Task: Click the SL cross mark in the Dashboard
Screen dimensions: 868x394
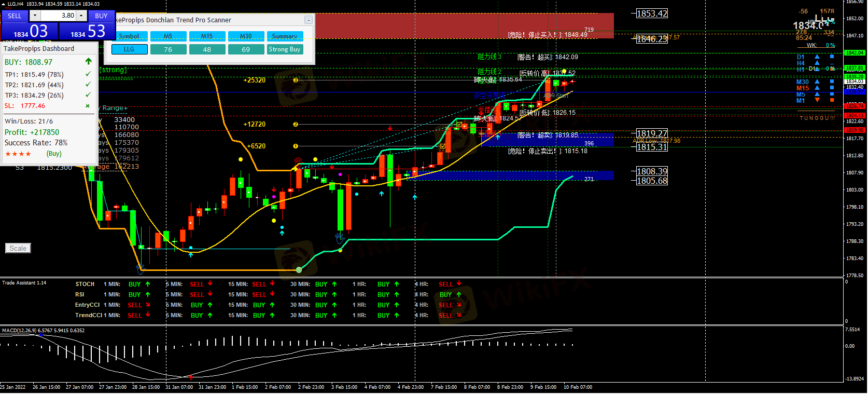Action: pyautogui.click(x=88, y=106)
